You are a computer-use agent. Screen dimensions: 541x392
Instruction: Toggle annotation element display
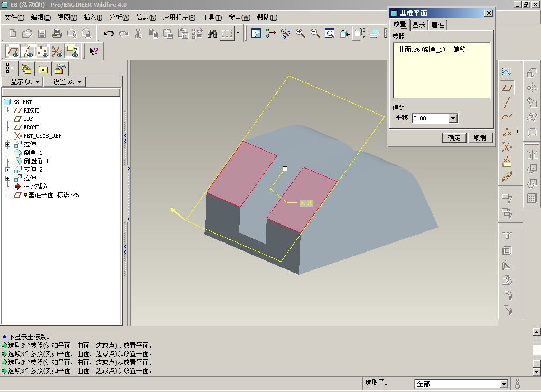(72, 51)
